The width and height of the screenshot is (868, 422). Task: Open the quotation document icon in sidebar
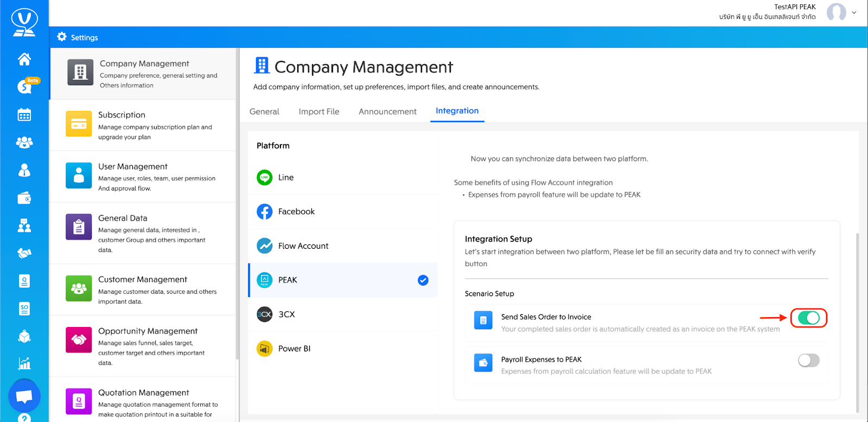pyautogui.click(x=24, y=281)
